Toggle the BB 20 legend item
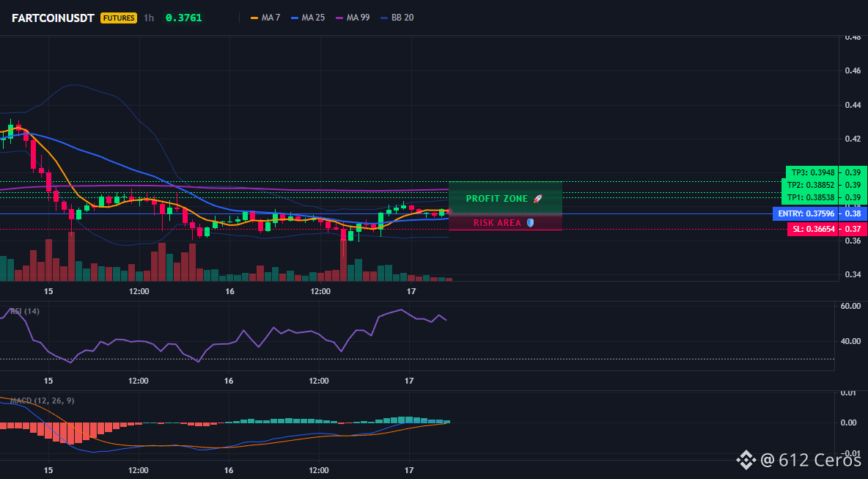Screen dimensions: 868x479 pyautogui.click(x=397, y=18)
